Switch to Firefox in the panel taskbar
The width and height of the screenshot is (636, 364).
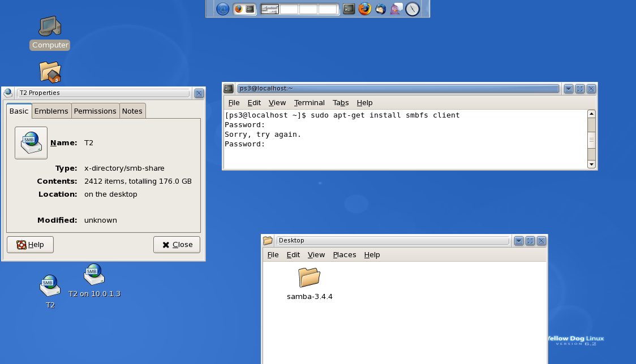click(239, 9)
